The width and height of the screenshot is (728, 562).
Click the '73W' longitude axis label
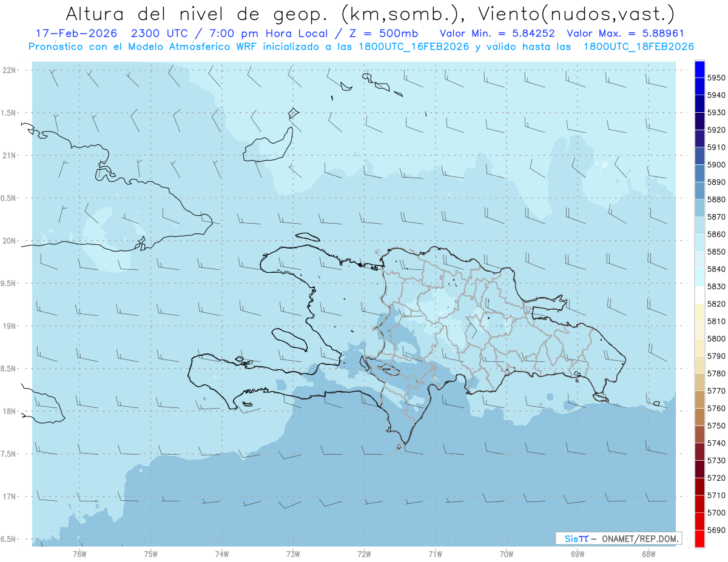click(293, 554)
